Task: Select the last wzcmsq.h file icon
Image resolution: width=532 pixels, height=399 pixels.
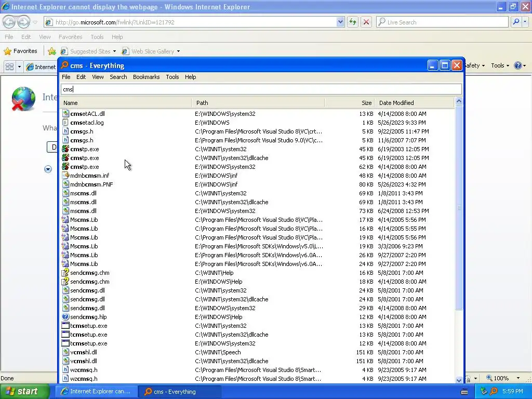Action: pyautogui.click(x=65, y=378)
